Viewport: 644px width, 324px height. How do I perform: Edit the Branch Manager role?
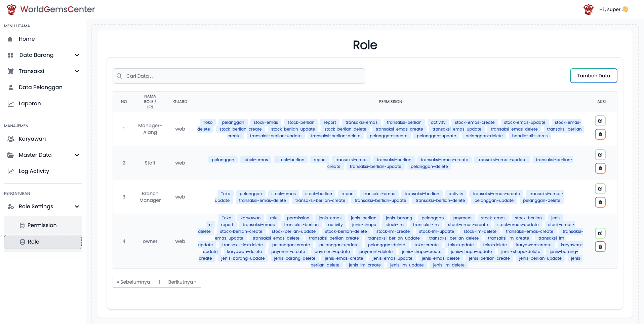[600, 189]
